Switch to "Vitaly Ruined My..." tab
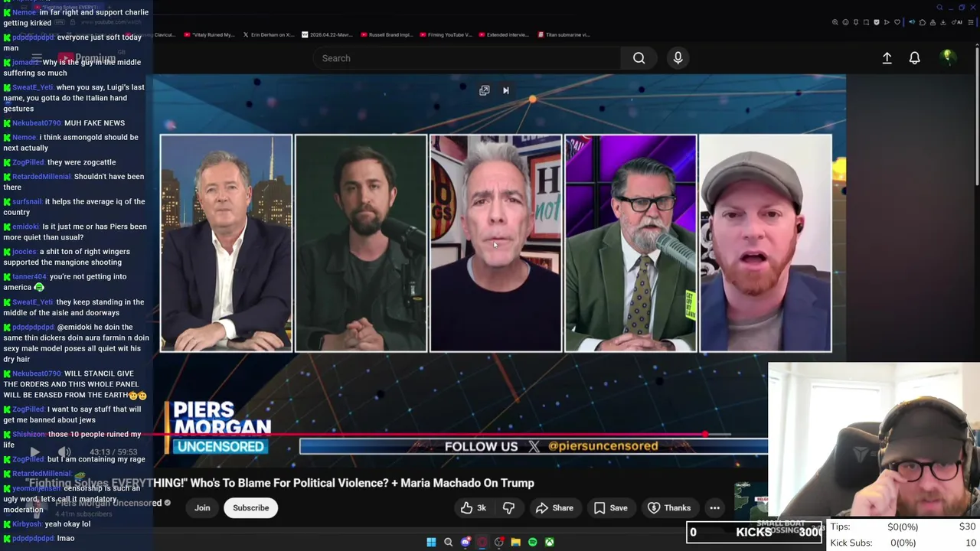Image resolution: width=980 pixels, height=551 pixels. pyautogui.click(x=208, y=34)
